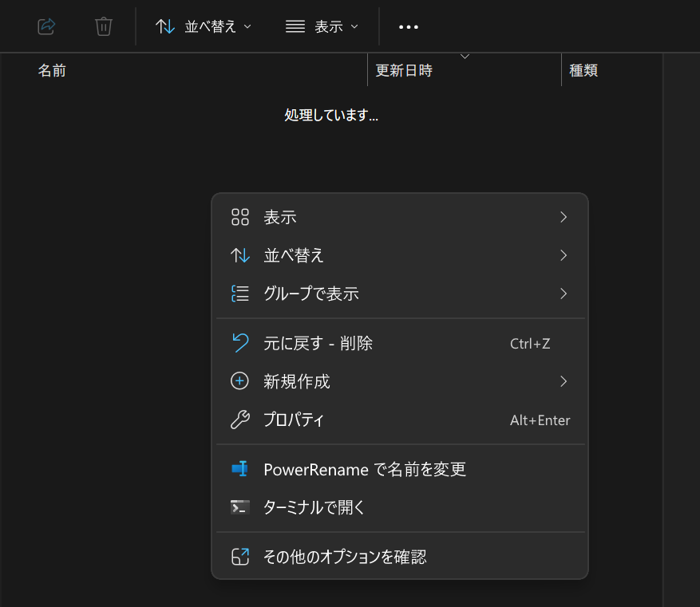The image size is (700, 607).
Task: Click the 新規作成 plus circle icon
Action: pos(239,381)
